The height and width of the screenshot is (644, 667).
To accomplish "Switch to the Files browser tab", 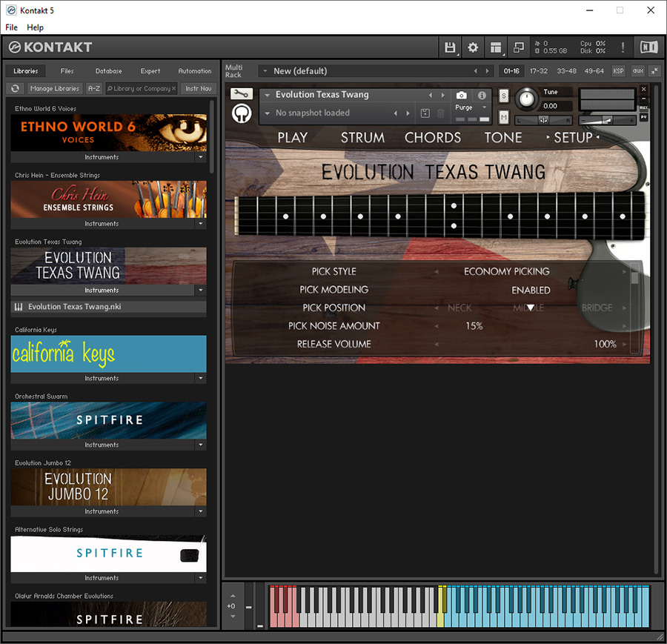I will coord(67,71).
